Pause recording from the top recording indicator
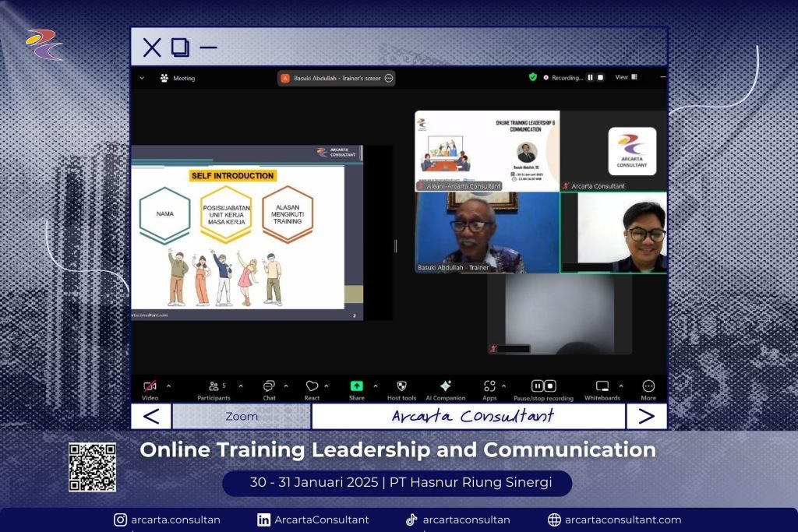 click(590, 78)
